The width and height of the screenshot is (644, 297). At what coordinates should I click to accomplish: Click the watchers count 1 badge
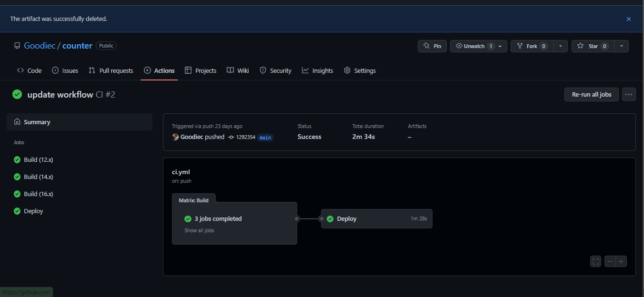pyautogui.click(x=491, y=46)
